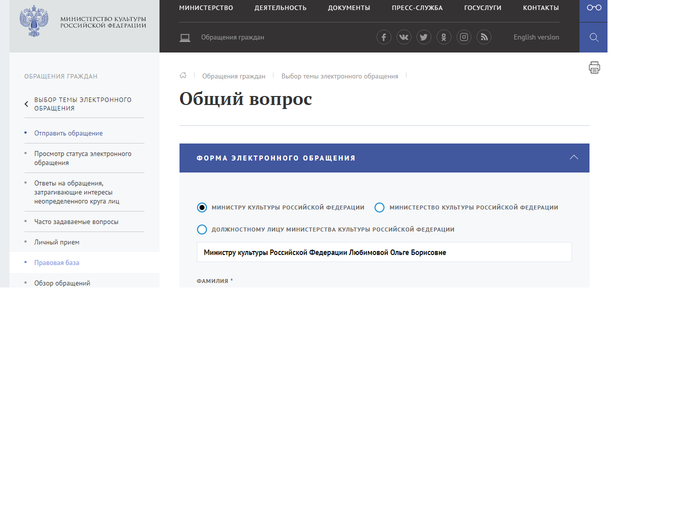
Task: Go to home via breadcrumb house icon
Action: tap(183, 76)
